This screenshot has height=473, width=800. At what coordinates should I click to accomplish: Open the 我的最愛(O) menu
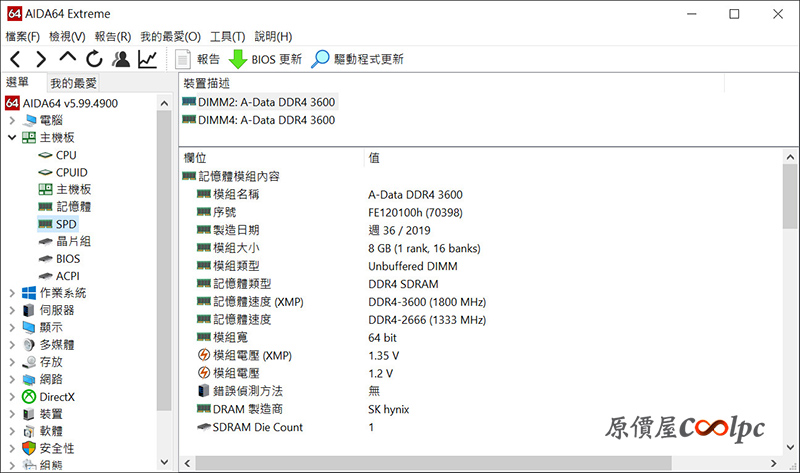(170, 37)
